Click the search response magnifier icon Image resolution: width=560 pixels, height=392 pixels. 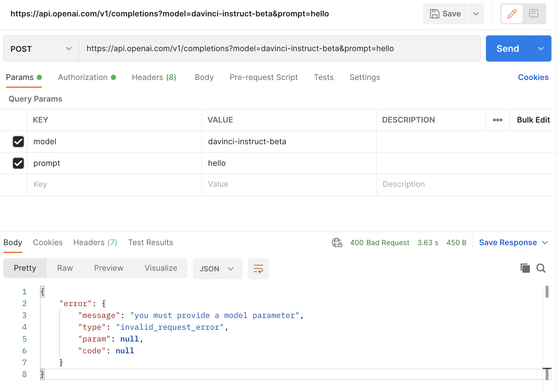click(541, 268)
